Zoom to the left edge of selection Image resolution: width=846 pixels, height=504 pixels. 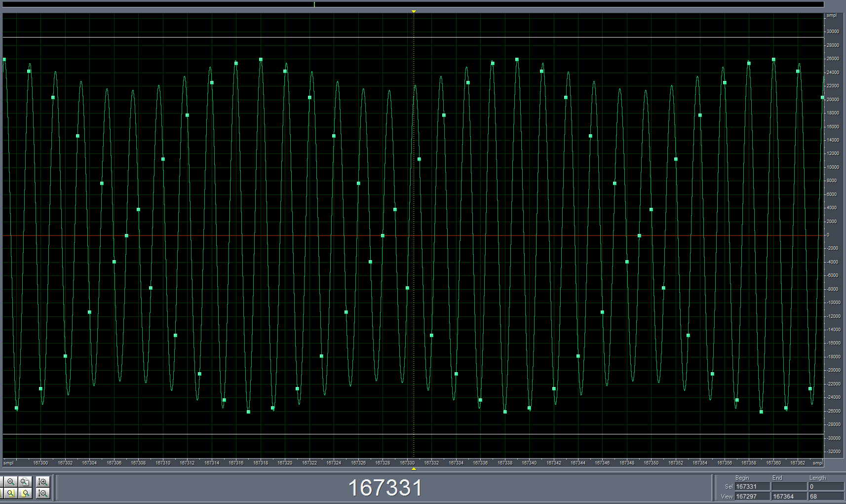coord(11,493)
